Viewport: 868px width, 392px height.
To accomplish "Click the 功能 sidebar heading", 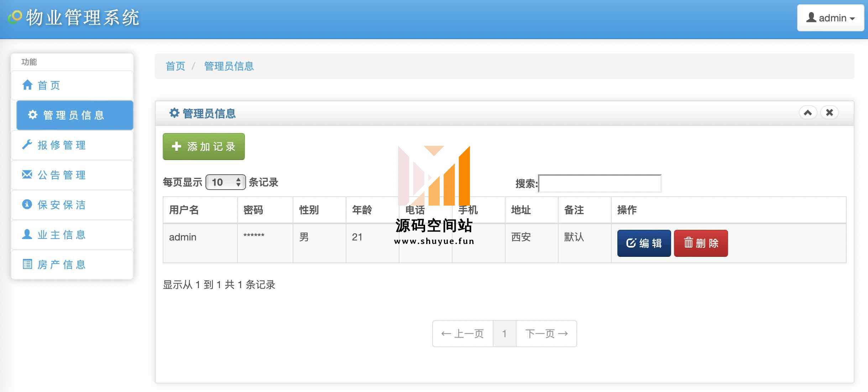I will click(x=29, y=62).
